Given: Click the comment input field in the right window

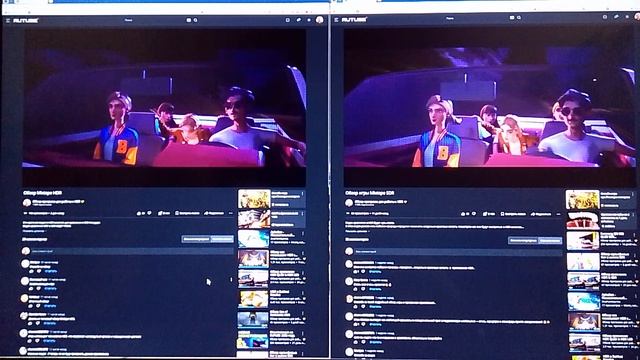Looking at the screenshot, I should click(x=458, y=251).
